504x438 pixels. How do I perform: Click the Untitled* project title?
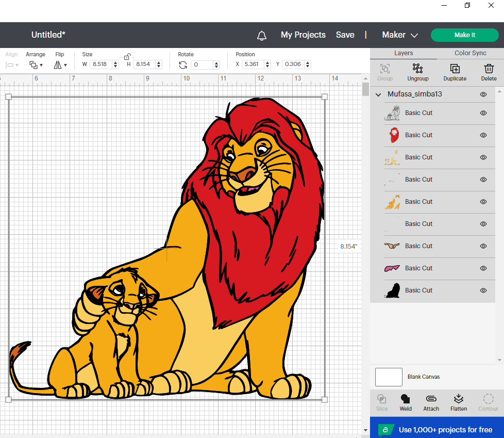click(x=48, y=35)
